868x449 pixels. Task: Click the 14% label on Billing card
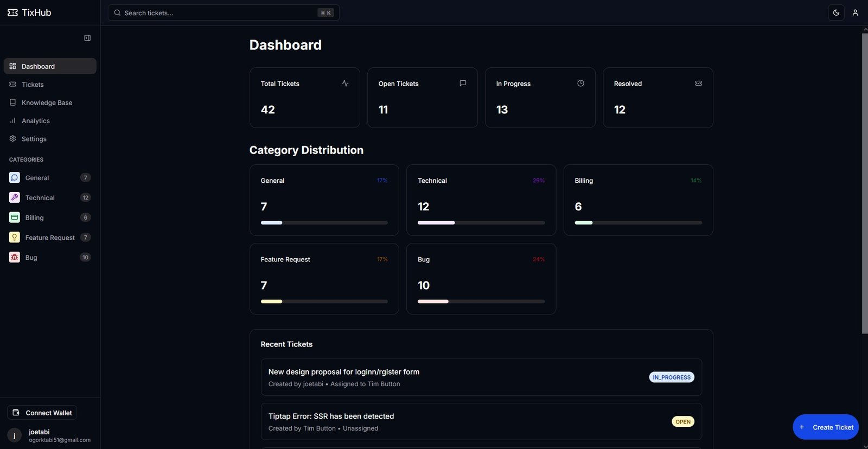coord(696,181)
